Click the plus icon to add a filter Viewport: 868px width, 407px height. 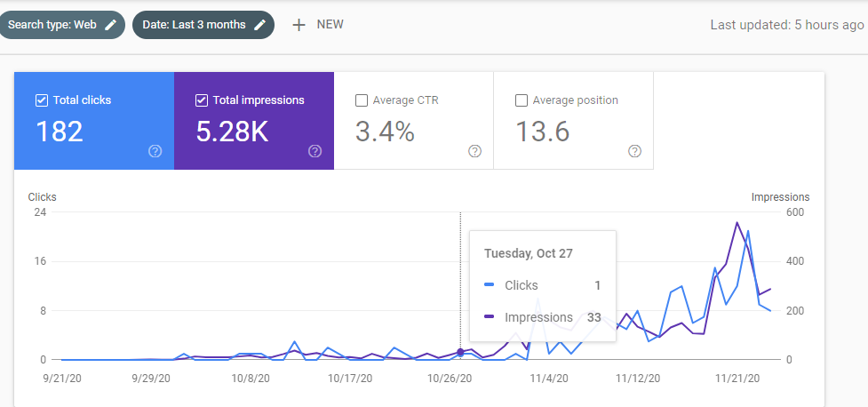[299, 25]
